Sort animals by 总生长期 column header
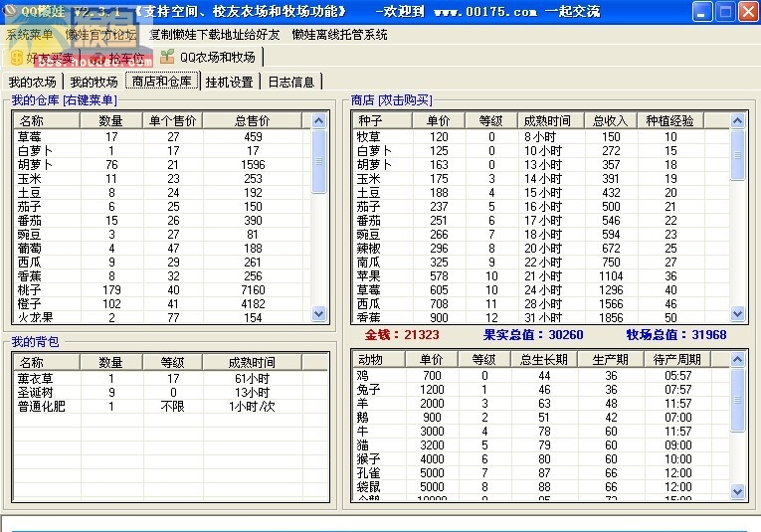Viewport: 761px width, 532px height. [544, 359]
